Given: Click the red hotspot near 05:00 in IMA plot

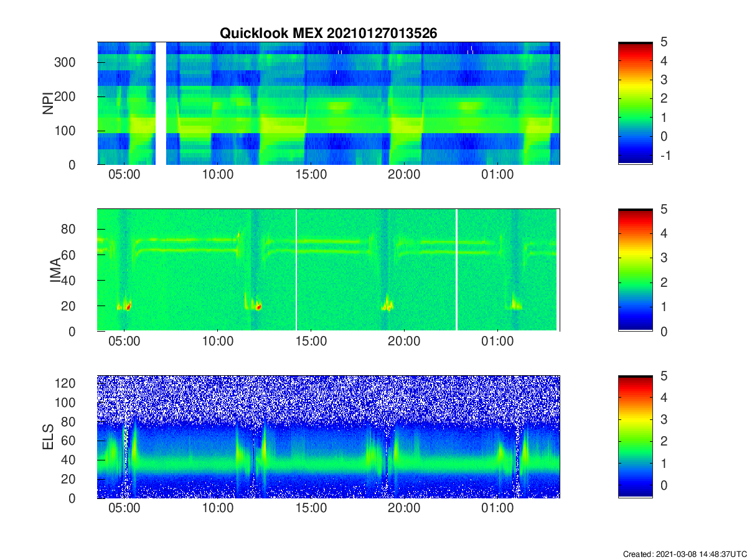Looking at the screenshot, I should coord(129,306).
